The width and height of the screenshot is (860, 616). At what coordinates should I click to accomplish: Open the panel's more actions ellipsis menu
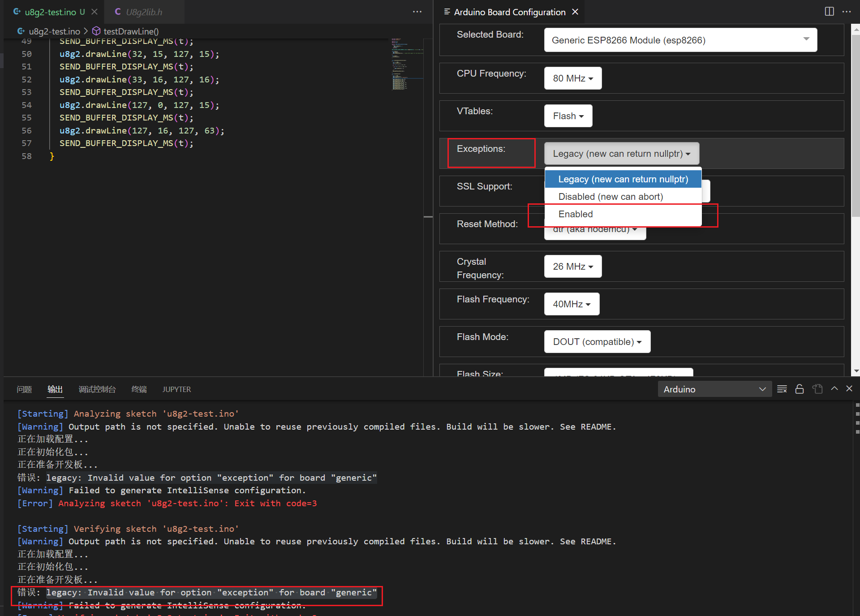[x=847, y=12]
